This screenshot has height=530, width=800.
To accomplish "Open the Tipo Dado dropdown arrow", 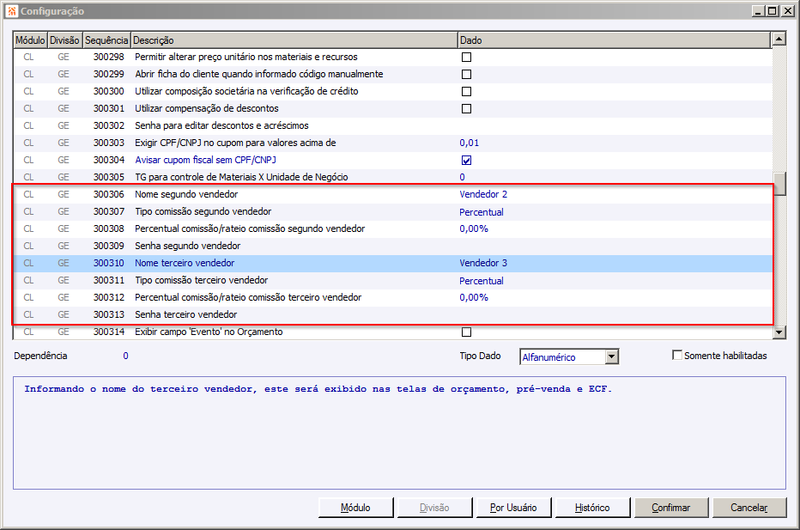I will 612,357.
